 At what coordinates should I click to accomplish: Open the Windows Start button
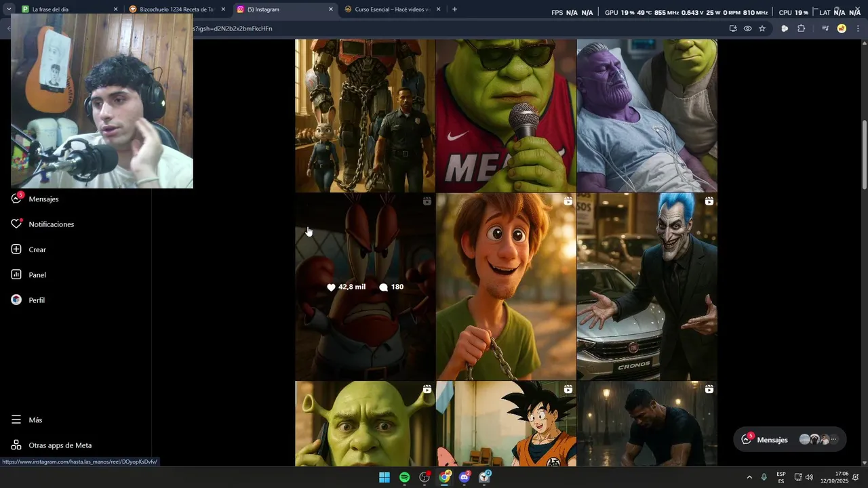[x=384, y=477]
